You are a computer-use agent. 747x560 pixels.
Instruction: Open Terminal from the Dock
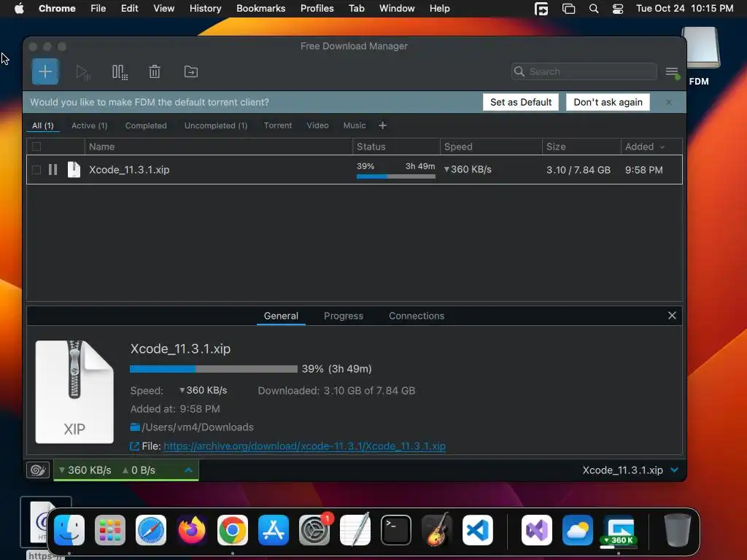tap(396, 530)
